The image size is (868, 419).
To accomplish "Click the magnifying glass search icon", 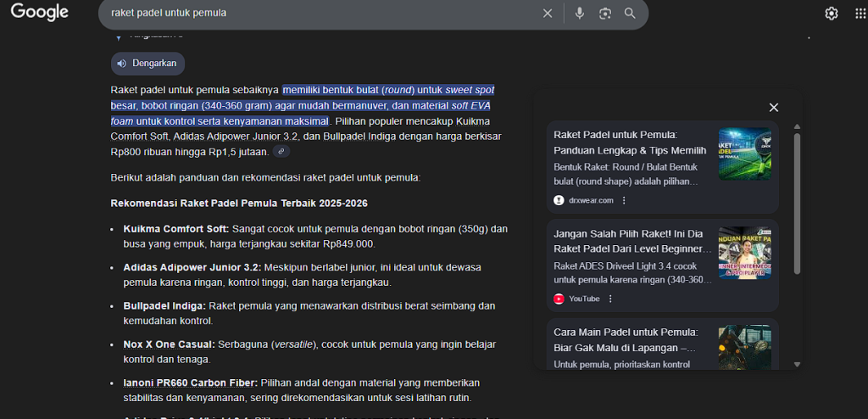I will point(630,14).
